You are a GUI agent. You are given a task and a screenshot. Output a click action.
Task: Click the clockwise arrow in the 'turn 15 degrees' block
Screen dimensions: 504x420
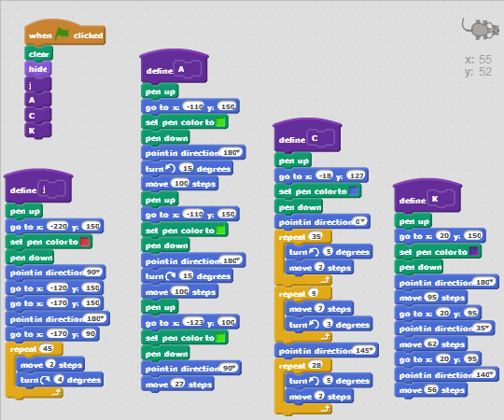pos(171,276)
